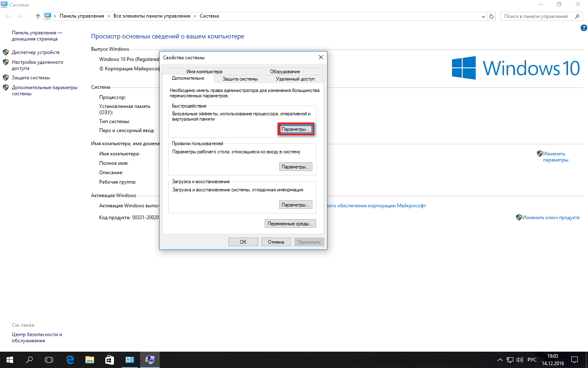588x368 pixels.
Task: Click the Активация Windows section label
Action: coord(114,195)
